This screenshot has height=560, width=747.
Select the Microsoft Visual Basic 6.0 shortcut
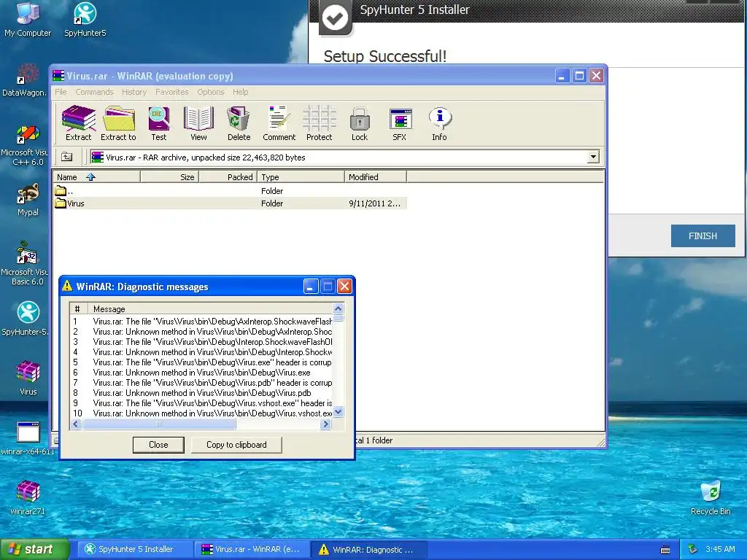(26, 264)
